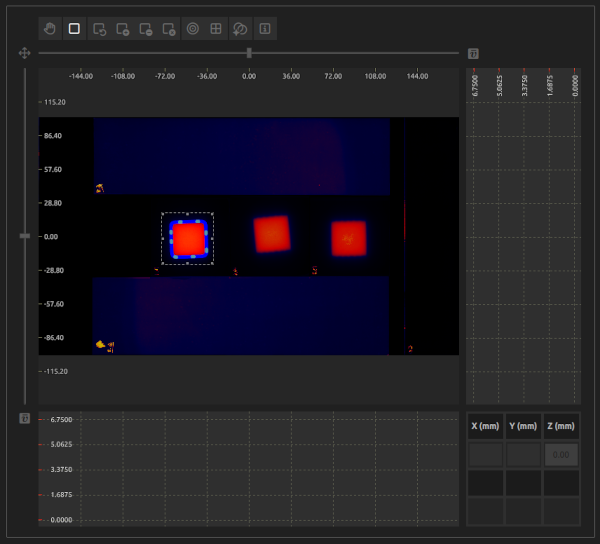Screen dimensions: 600x544
Task: Click the horizontal slider handle above the heatmap
Action: click(249, 53)
